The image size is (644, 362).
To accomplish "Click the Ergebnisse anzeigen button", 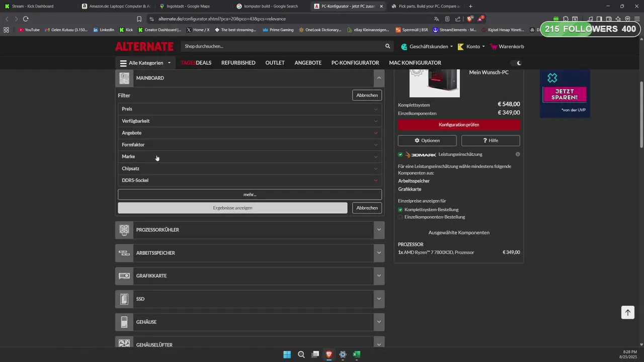I will 232,208.
